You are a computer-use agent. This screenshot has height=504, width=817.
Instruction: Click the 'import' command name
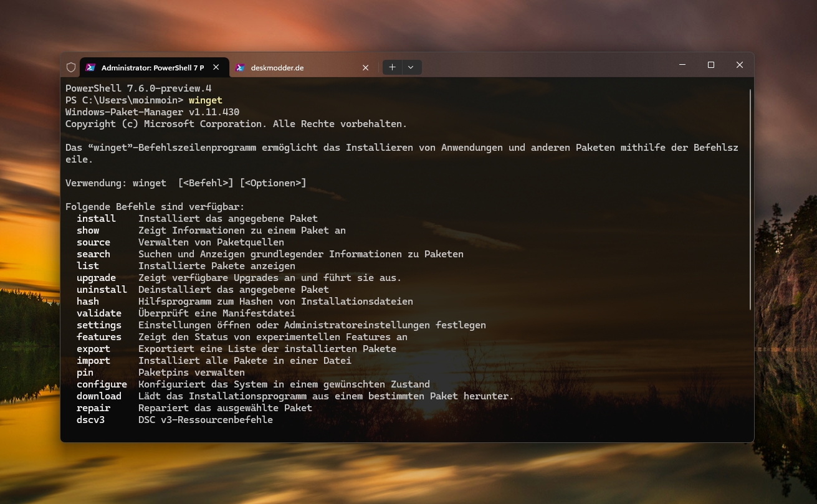click(x=93, y=361)
